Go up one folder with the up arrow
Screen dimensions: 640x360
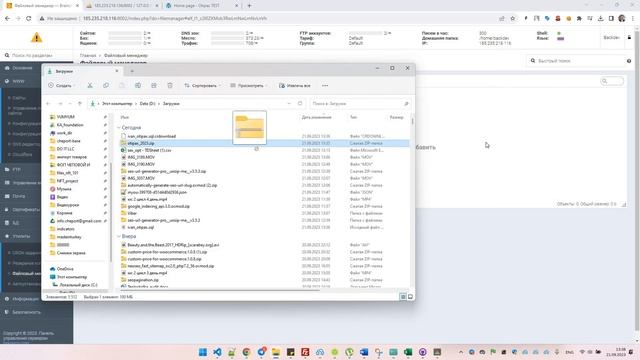point(80,104)
